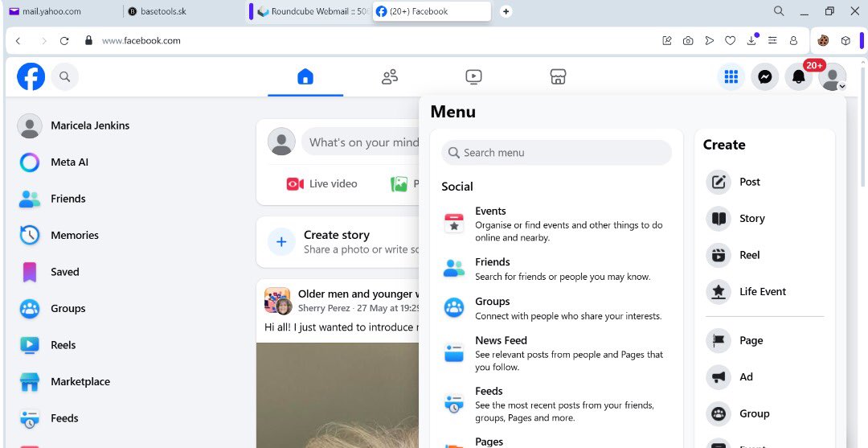Click the What's on your mind box

click(360, 142)
